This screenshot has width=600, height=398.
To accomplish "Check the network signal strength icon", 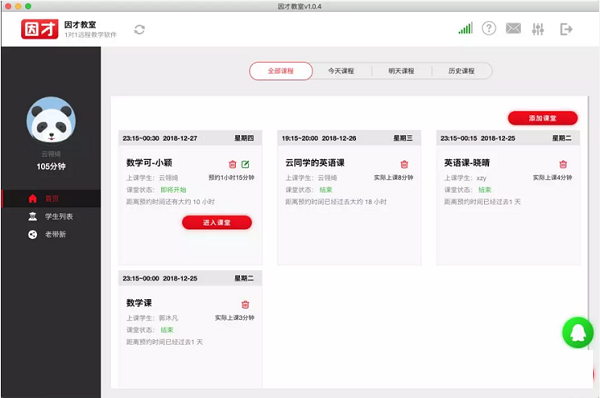I will coord(465,28).
